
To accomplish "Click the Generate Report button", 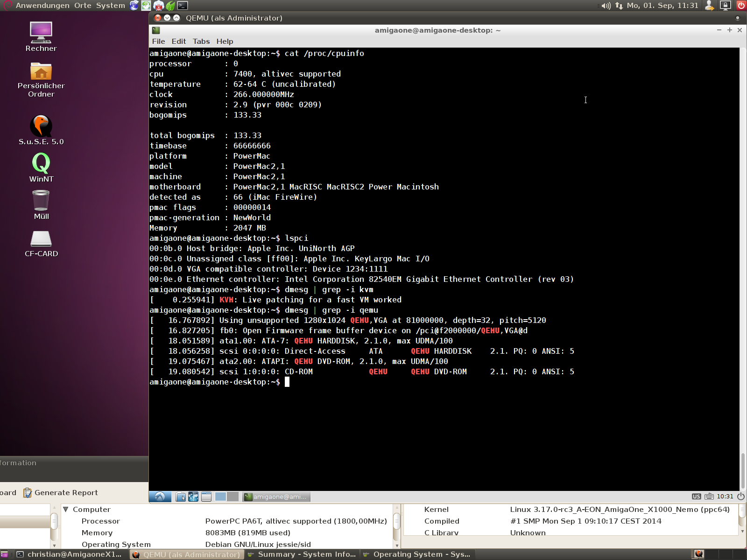I will [x=61, y=493].
